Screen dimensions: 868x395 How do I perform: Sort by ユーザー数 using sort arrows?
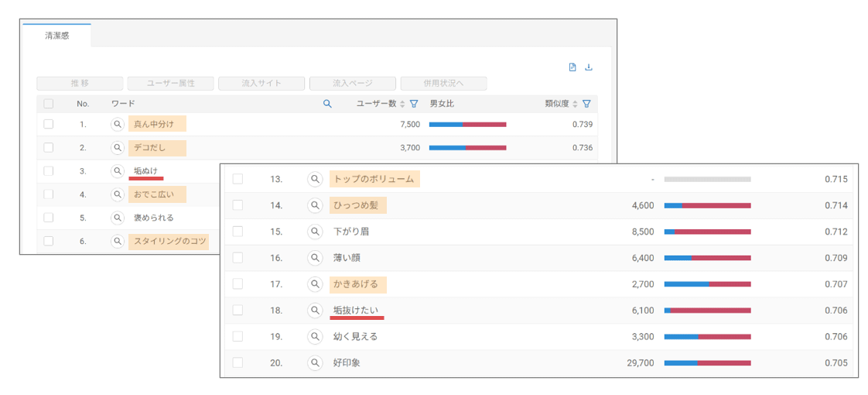click(402, 104)
